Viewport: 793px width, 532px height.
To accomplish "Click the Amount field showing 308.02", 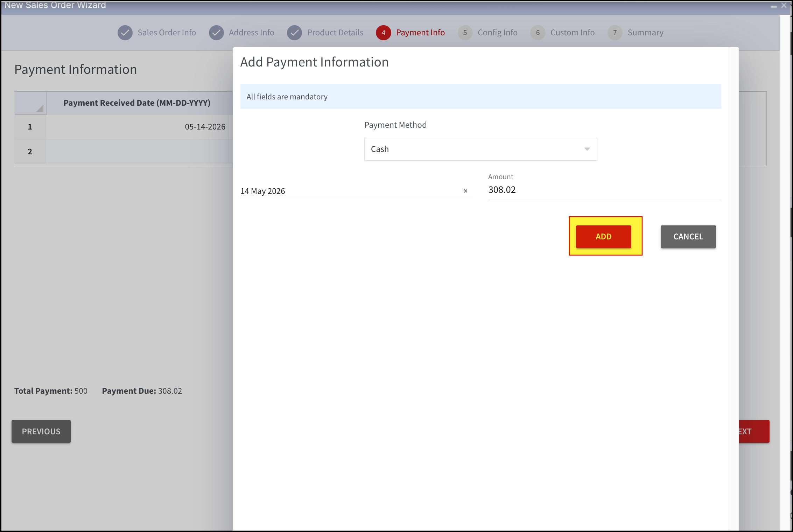I will pos(604,190).
